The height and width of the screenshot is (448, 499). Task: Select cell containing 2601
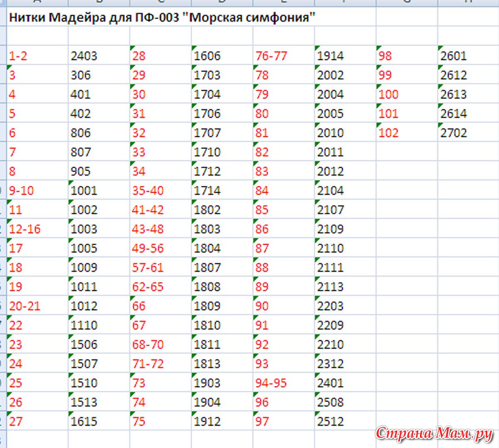coord(468,55)
